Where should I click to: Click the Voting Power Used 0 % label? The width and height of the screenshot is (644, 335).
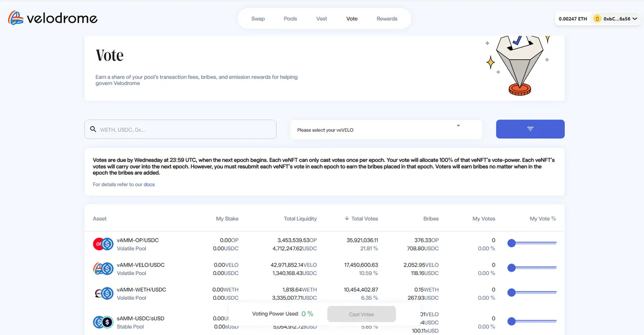pyautogui.click(x=283, y=314)
